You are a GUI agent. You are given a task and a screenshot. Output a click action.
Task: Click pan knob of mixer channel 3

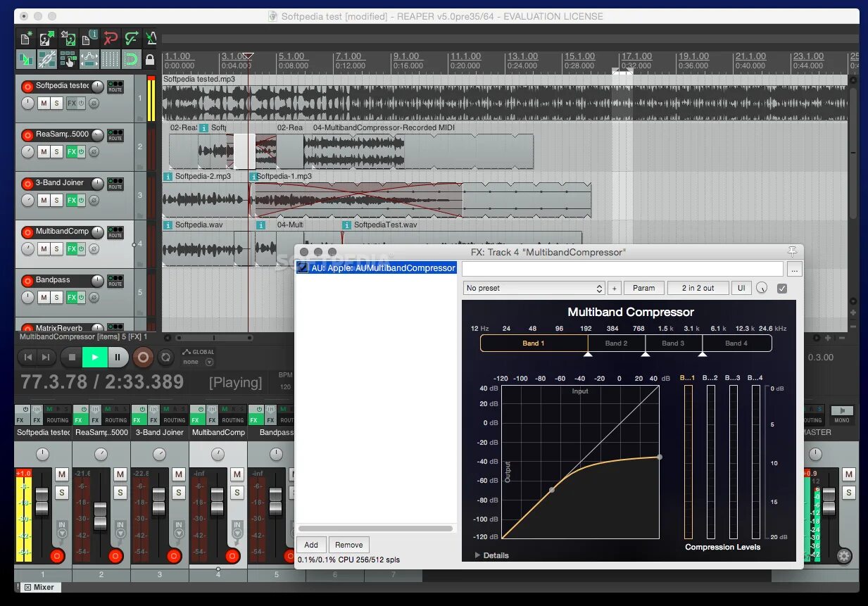[x=160, y=453]
